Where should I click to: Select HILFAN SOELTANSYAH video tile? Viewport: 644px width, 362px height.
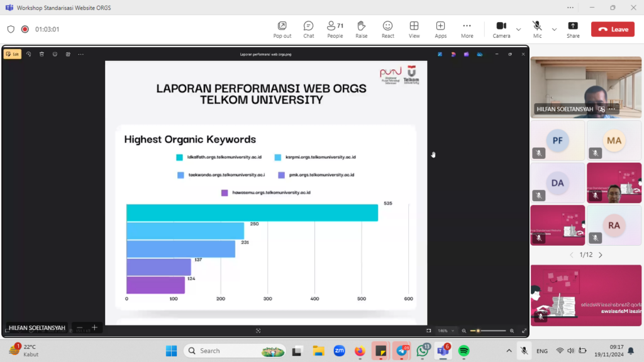[x=586, y=87]
